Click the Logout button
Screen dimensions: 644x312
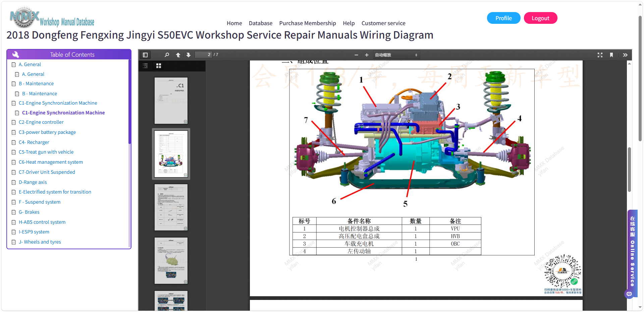[540, 18]
